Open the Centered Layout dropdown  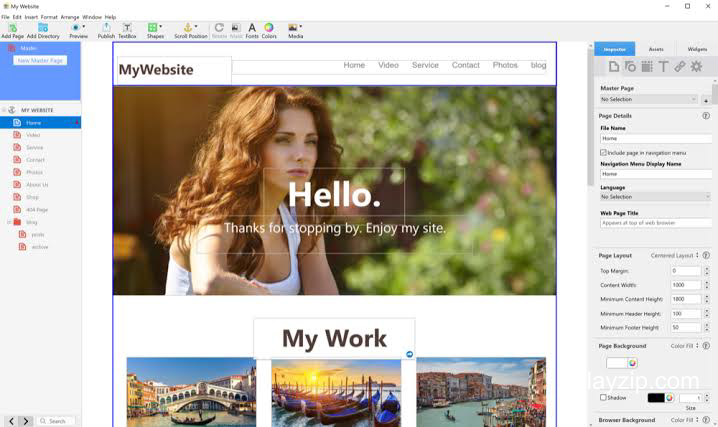click(x=674, y=255)
